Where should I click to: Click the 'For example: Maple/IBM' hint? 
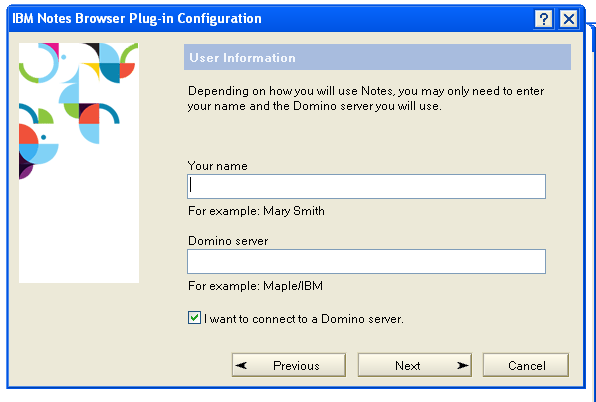pyautogui.click(x=255, y=286)
